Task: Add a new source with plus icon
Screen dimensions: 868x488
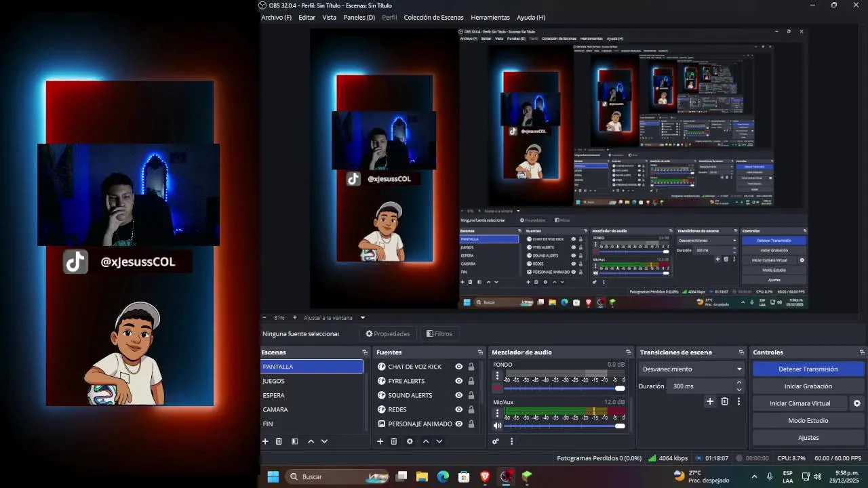Action: point(380,441)
